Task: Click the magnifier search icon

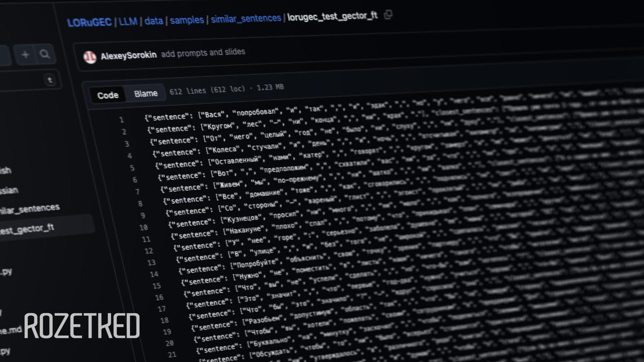Action: pos(45,55)
